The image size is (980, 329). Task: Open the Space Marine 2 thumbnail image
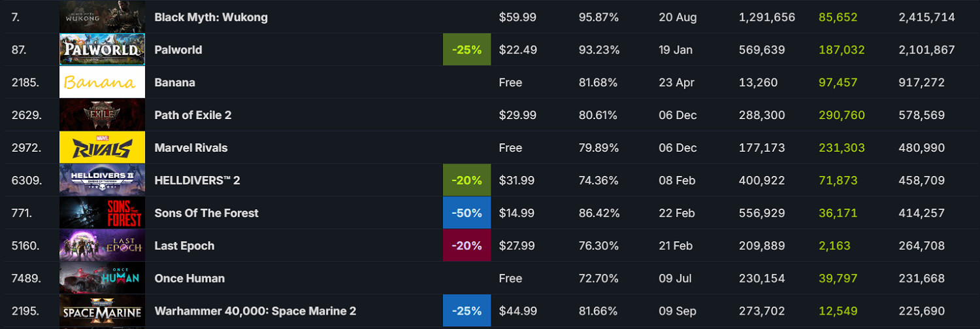coord(102,311)
